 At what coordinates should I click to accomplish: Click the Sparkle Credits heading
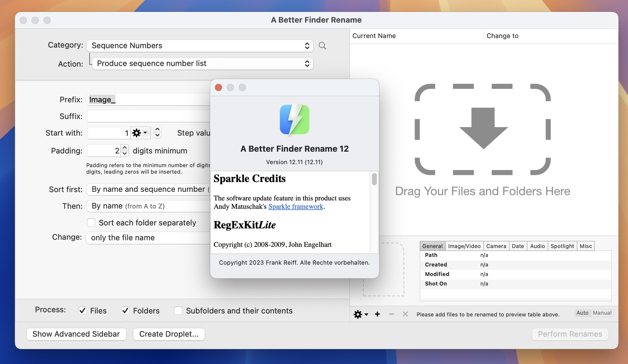(x=249, y=178)
